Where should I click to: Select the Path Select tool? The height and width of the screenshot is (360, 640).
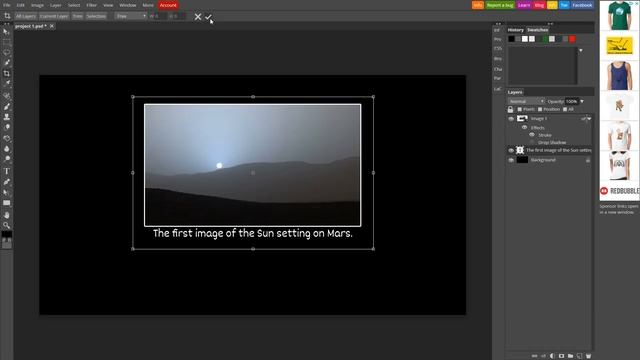tap(7, 192)
